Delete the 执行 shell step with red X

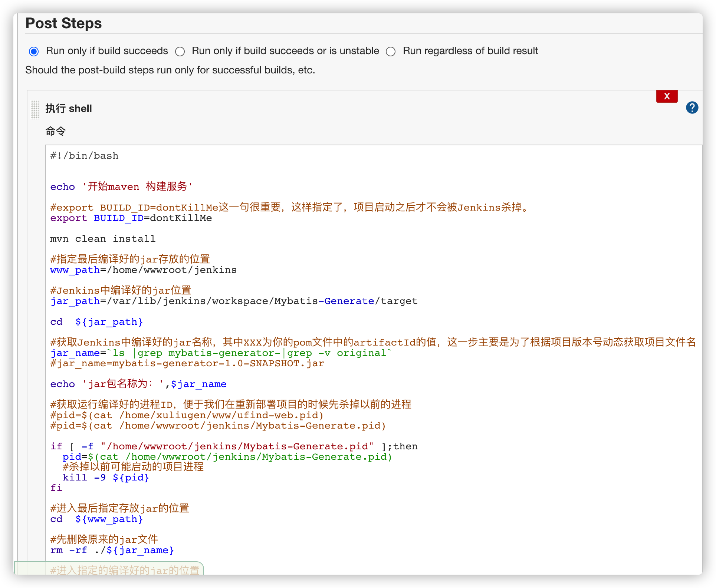(667, 96)
